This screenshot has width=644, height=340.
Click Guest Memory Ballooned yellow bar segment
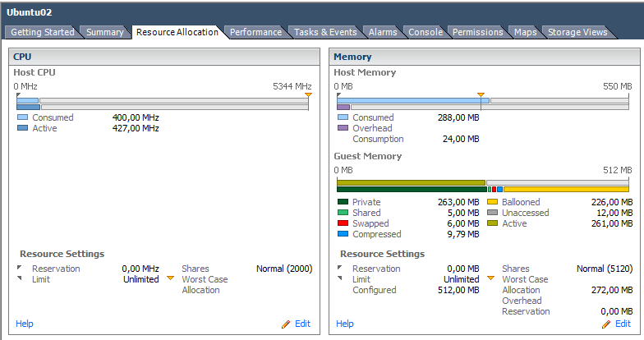click(566, 189)
